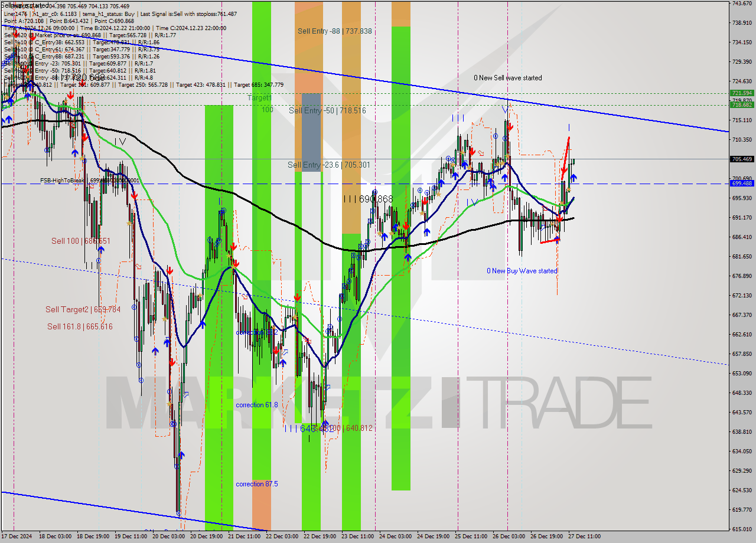Image resolution: width=756 pixels, height=543 pixels.
Task: Select the '20 Dec 19:00' time axis label
Action: [207, 537]
